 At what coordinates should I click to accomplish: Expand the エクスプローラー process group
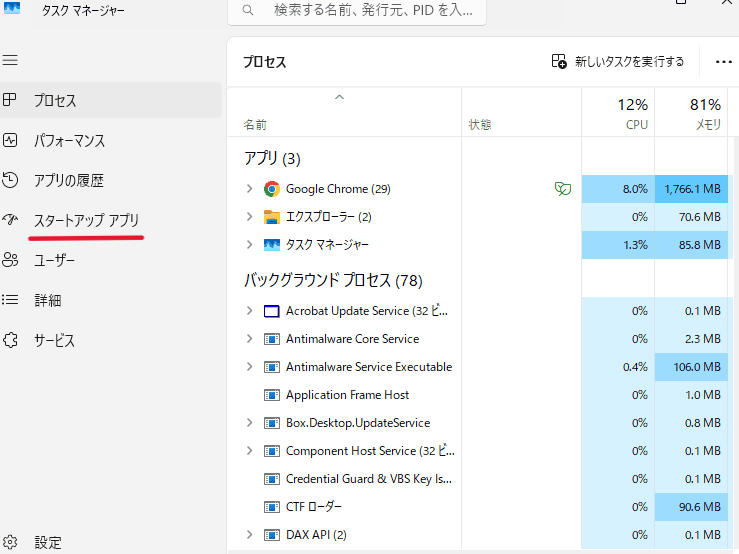(x=249, y=216)
